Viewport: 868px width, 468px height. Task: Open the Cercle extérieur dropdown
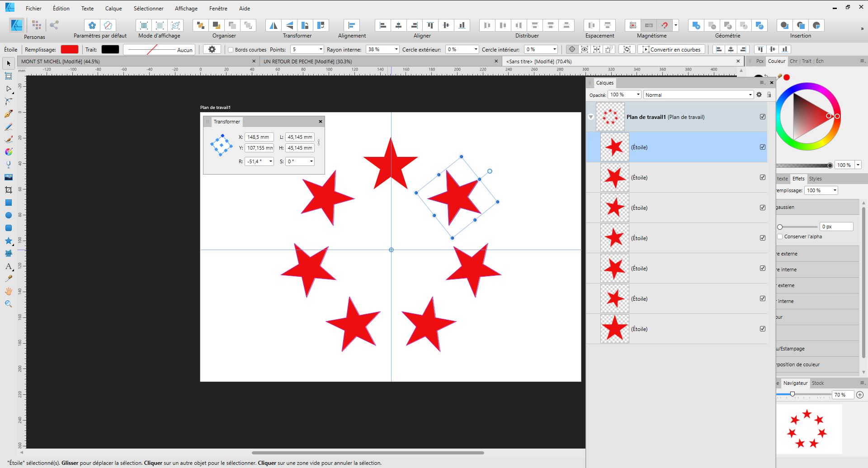coord(476,49)
